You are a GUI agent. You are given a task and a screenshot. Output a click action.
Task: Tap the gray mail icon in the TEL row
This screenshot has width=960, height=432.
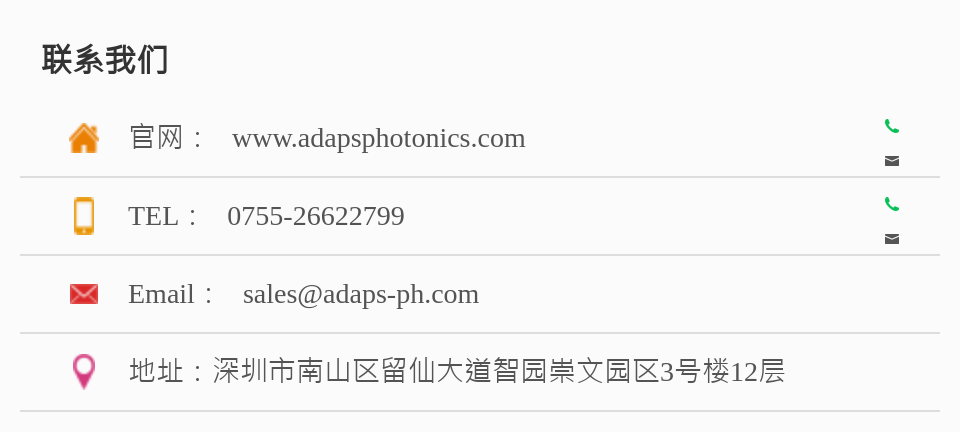pyautogui.click(x=892, y=239)
